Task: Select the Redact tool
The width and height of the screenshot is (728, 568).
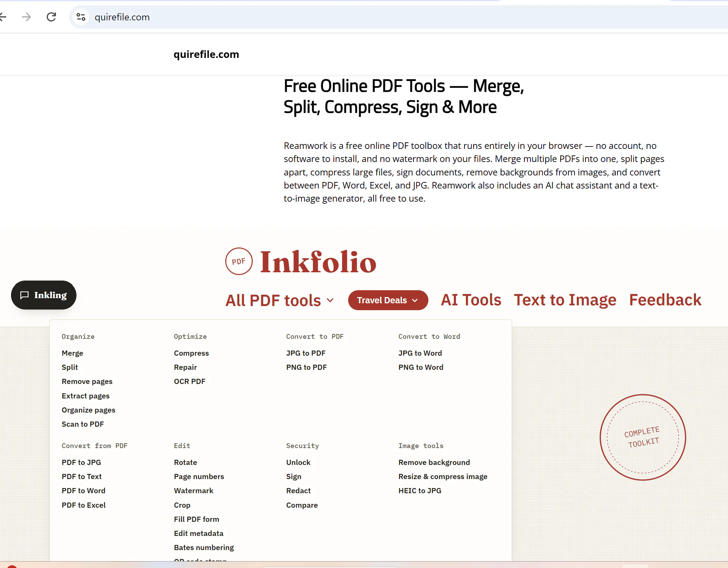Action: (x=299, y=490)
